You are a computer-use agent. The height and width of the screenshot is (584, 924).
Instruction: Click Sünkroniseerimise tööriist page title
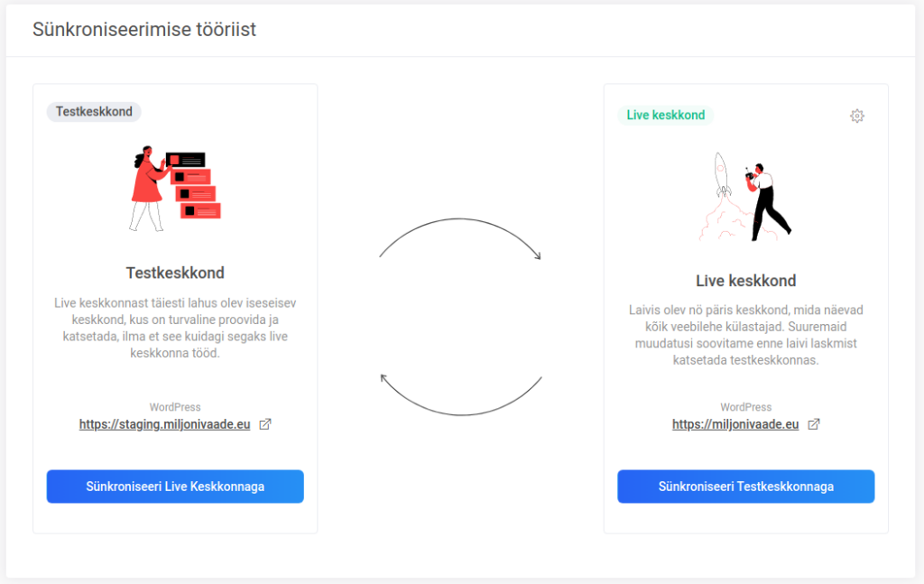point(144,30)
